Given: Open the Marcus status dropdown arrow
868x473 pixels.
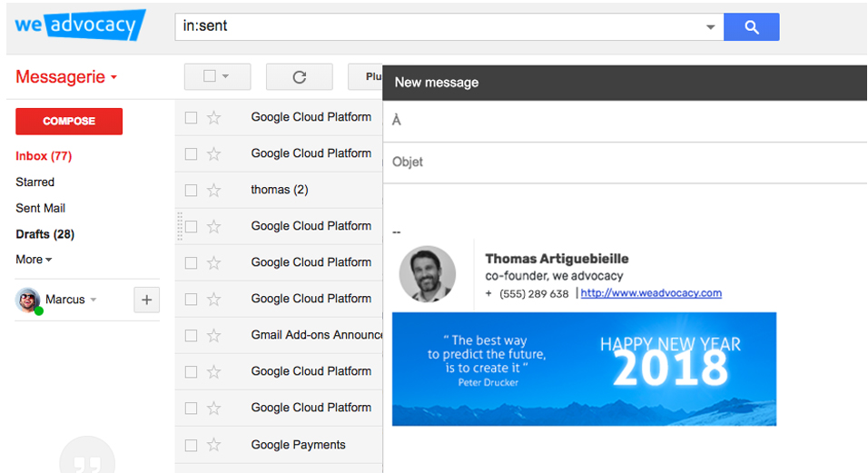Looking at the screenshot, I should (x=94, y=300).
